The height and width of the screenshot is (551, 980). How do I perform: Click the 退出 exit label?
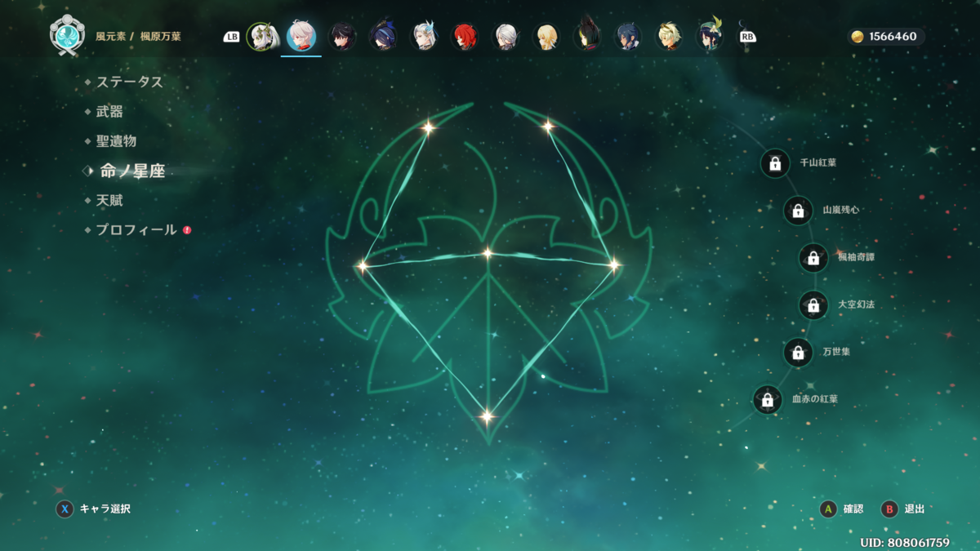click(x=915, y=509)
